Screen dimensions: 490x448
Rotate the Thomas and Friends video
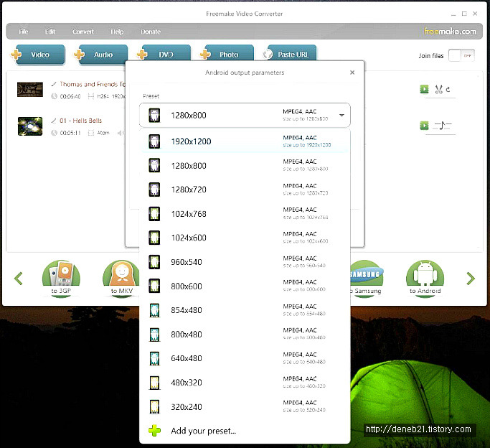[448, 90]
